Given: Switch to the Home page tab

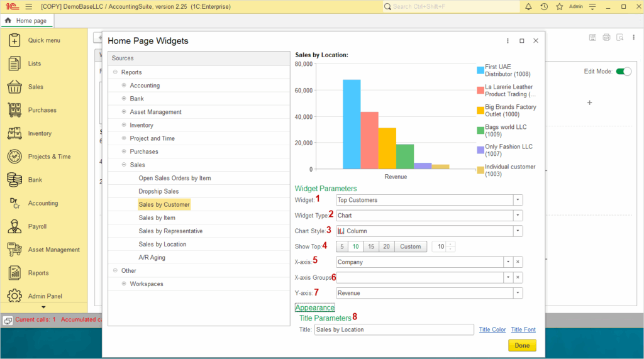Looking at the screenshot, I should click(x=27, y=21).
